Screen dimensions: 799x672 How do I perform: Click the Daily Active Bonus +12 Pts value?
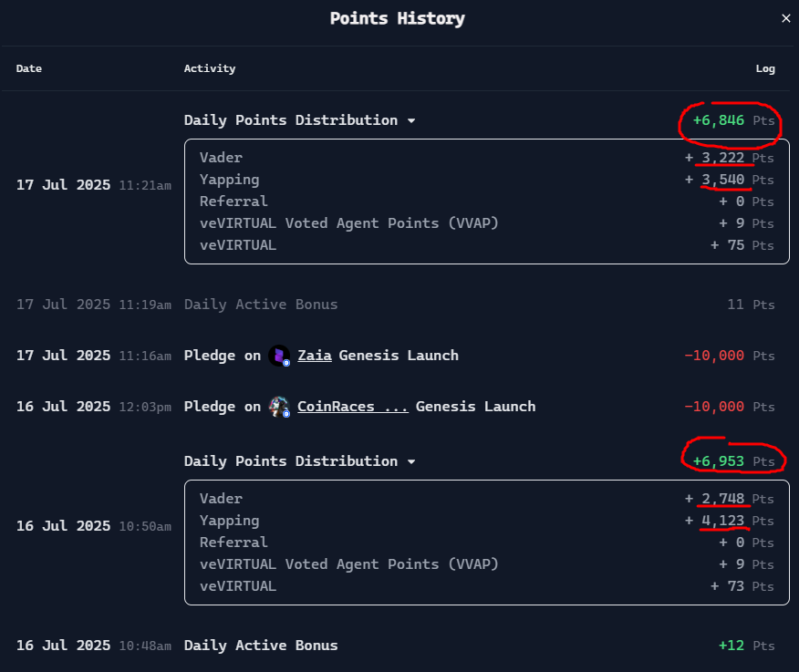[746, 646]
